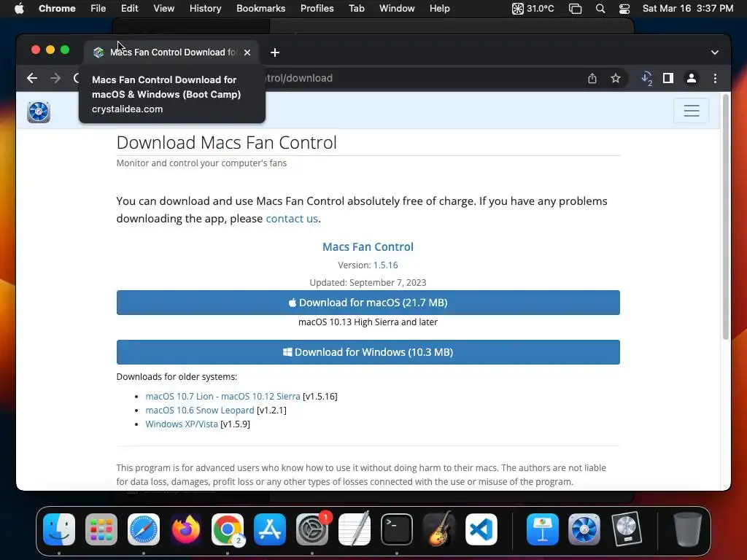Screen dimensions: 747x560
Task: Toggle the Chrome side panel
Action: [668, 78]
